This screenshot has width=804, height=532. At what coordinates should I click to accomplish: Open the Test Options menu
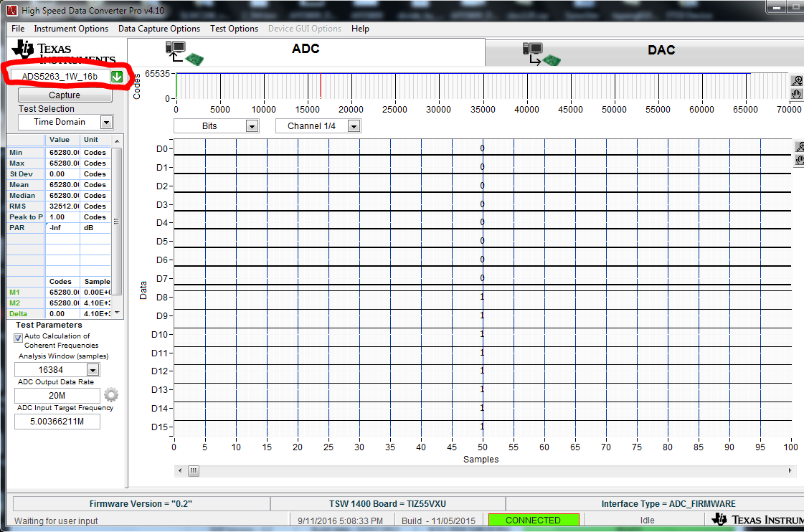[x=235, y=29]
